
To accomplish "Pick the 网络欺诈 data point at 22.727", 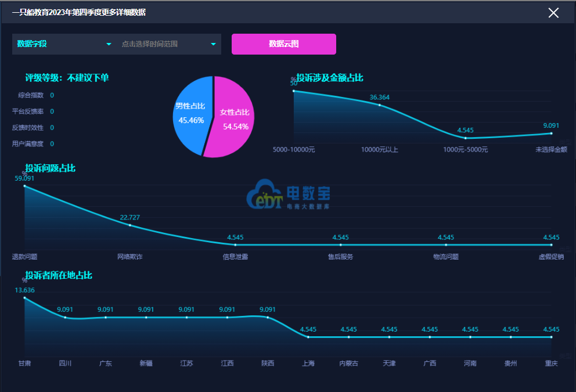I will [129, 225].
